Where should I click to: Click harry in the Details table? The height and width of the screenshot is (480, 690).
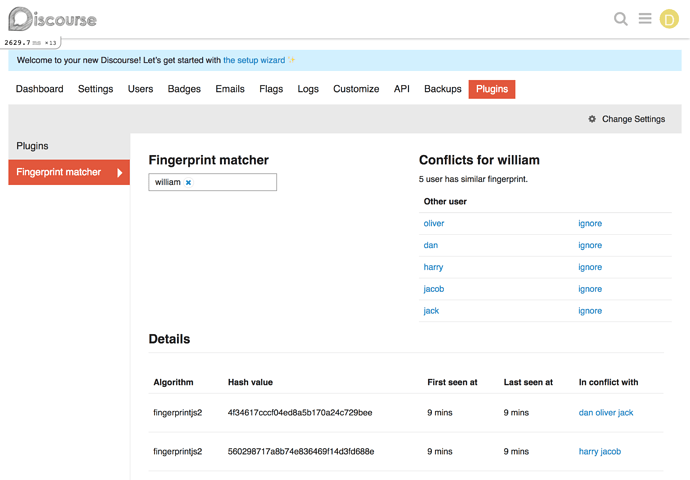(588, 451)
